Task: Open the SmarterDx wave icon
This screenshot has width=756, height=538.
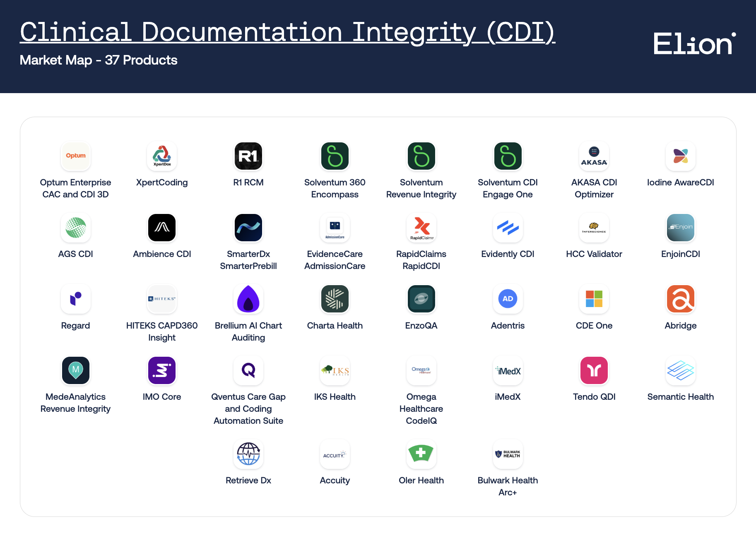Action: click(x=248, y=228)
